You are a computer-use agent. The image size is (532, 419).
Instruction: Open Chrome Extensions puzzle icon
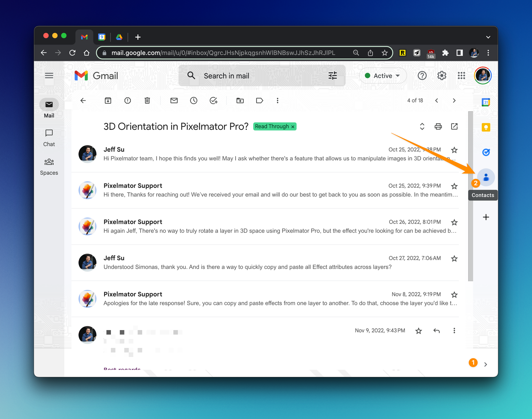click(445, 53)
